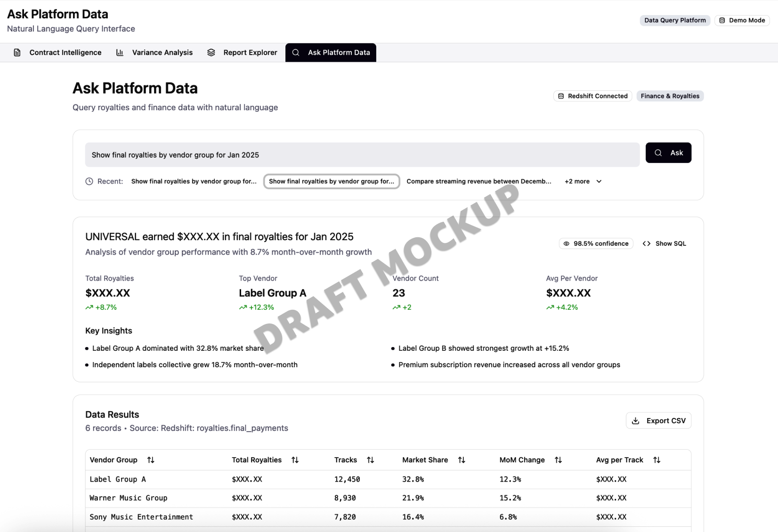The image size is (778, 532).
Task: Click the magnifier icon on the Ask button
Action: 658,153
